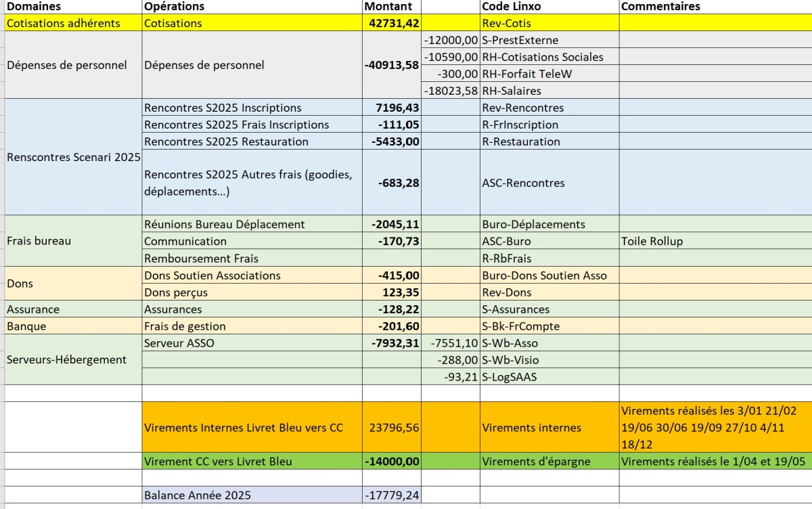The width and height of the screenshot is (812, 509).
Task: Click the 'Rev-Rencontres' code cell
Action: pyautogui.click(x=549, y=108)
